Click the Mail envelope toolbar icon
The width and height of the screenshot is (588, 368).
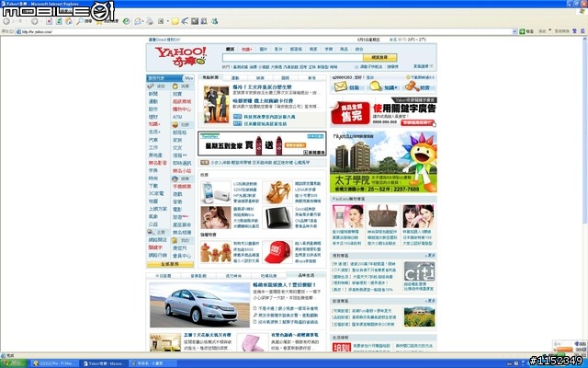pos(138,21)
